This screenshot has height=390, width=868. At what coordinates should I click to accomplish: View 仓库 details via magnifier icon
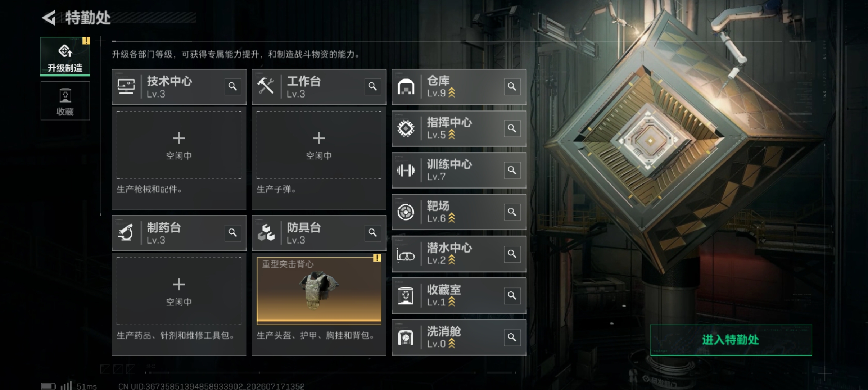pos(512,87)
